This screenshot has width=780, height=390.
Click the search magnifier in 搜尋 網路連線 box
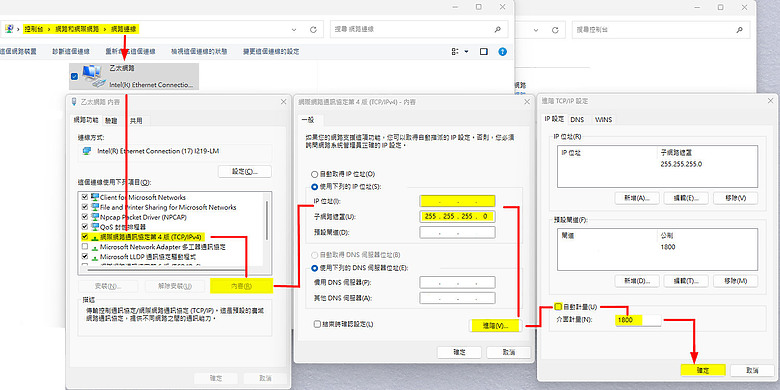pos(497,29)
